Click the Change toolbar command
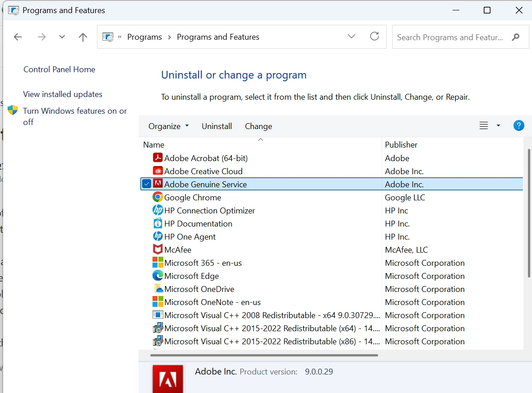Screen dimensions: 532x393 259,126
